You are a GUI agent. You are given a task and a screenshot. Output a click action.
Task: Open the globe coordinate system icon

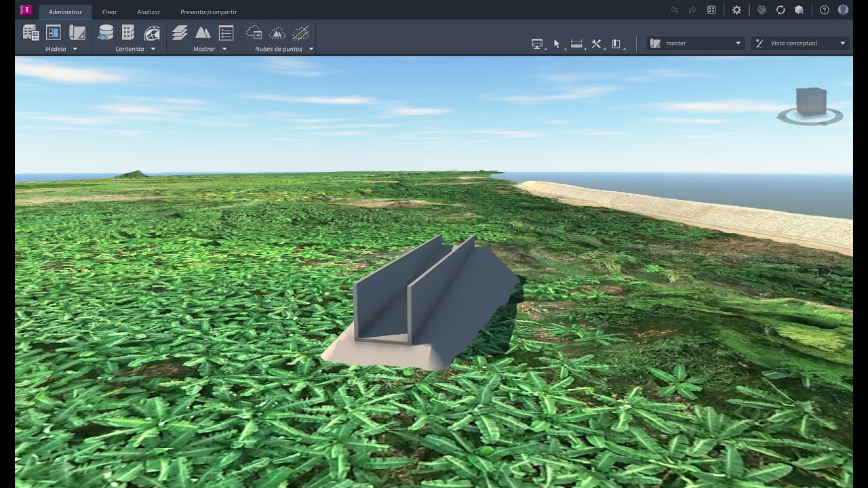click(152, 33)
